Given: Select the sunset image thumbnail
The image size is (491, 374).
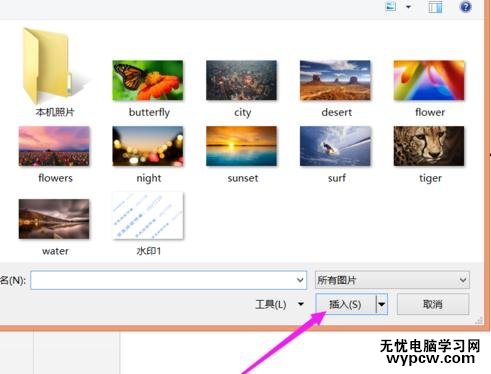Looking at the screenshot, I should click(241, 146).
